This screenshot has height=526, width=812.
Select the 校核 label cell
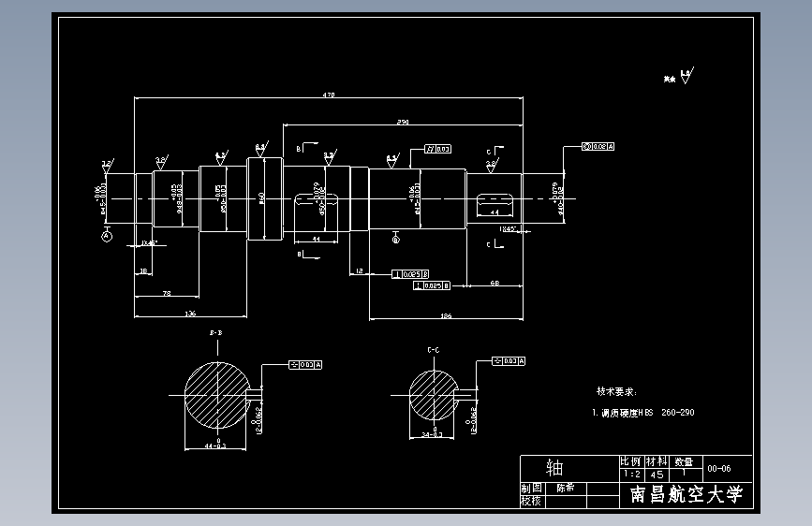tap(531, 501)
